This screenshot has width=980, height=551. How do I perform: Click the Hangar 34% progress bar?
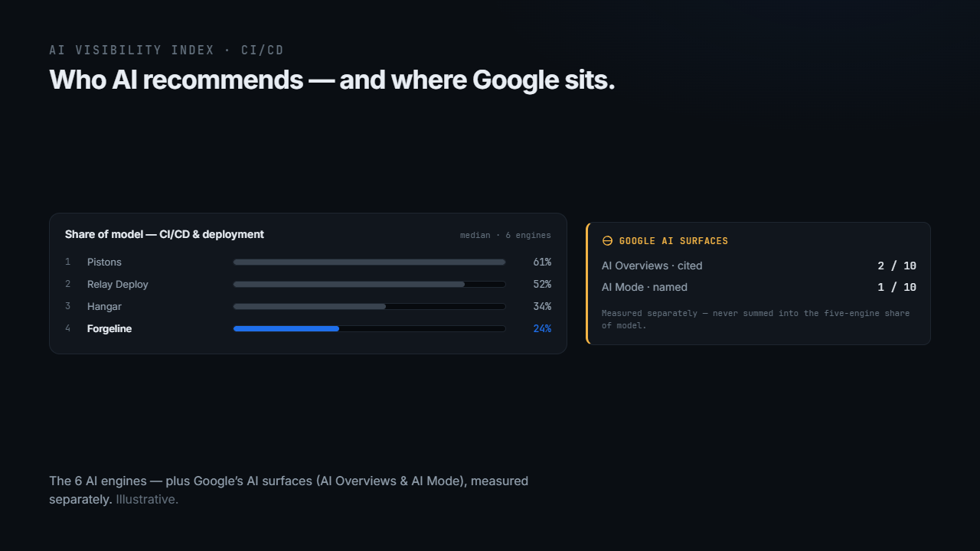369,306
